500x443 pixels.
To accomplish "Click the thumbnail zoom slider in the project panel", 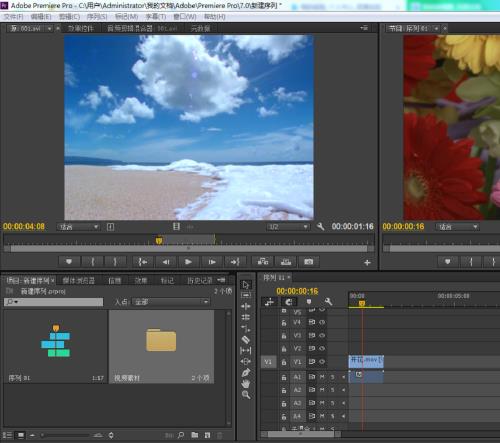I will click(x=67, y=435).
